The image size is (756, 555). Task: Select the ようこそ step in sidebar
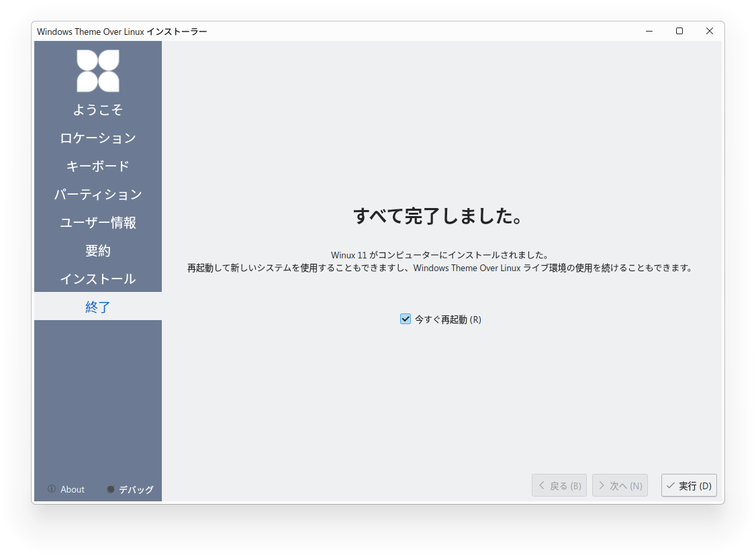click(x=98, y=110)
